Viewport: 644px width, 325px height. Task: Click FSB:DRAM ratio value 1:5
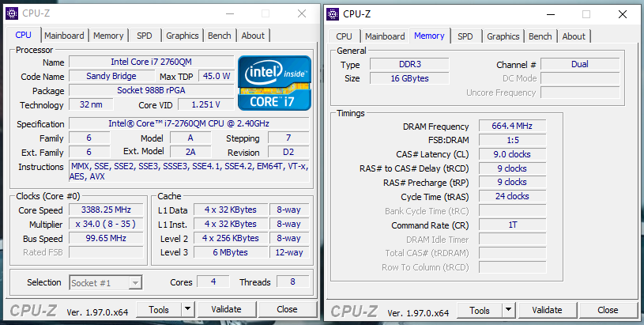[512, 140]
